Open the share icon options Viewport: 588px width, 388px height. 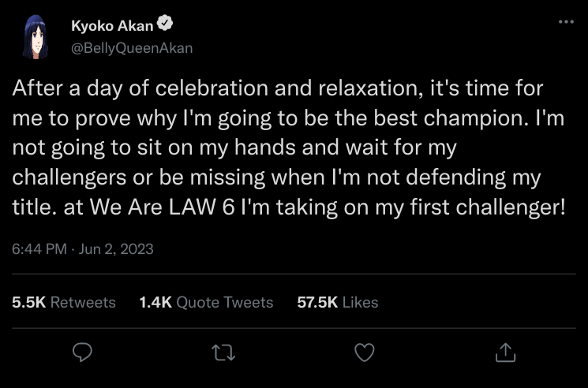tap(504, 352)
